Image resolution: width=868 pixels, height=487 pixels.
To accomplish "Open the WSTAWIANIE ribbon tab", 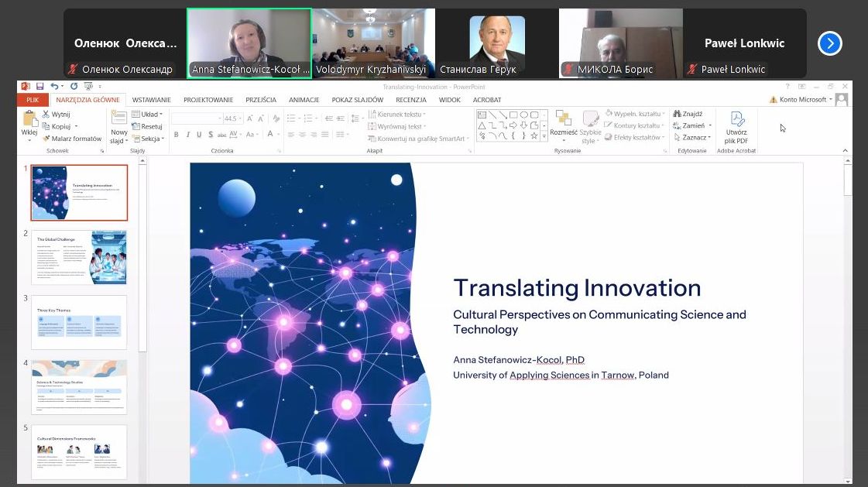I will click(x=151, y=100).
